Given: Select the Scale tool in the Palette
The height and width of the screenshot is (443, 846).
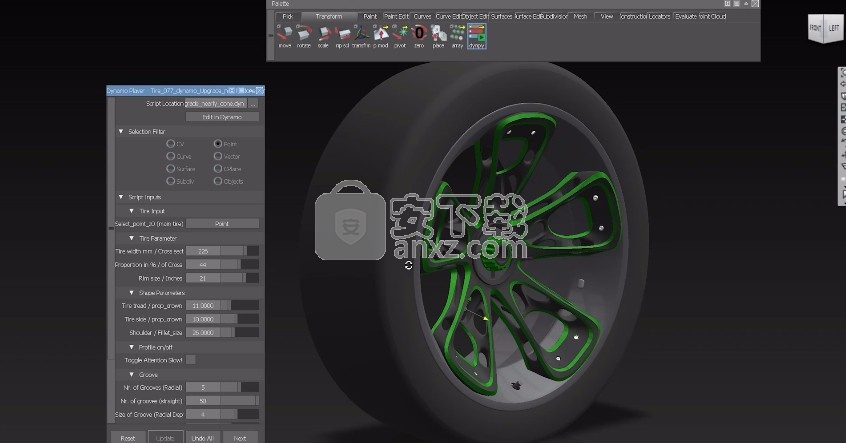Looking at the screenshot, I should coord(323,36).
